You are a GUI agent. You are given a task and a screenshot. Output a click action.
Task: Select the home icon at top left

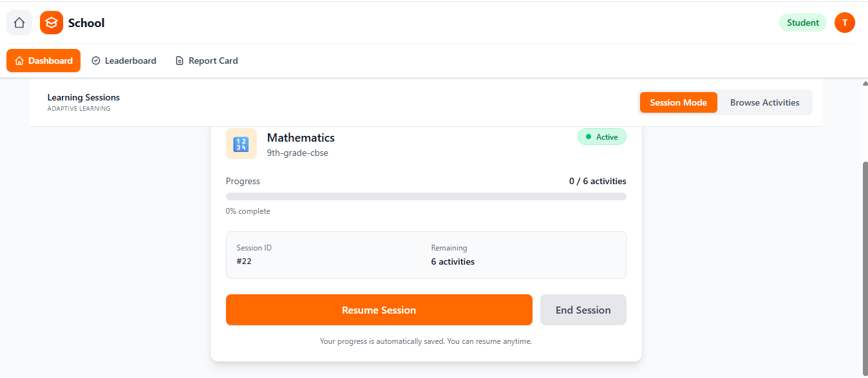[19, 22]
